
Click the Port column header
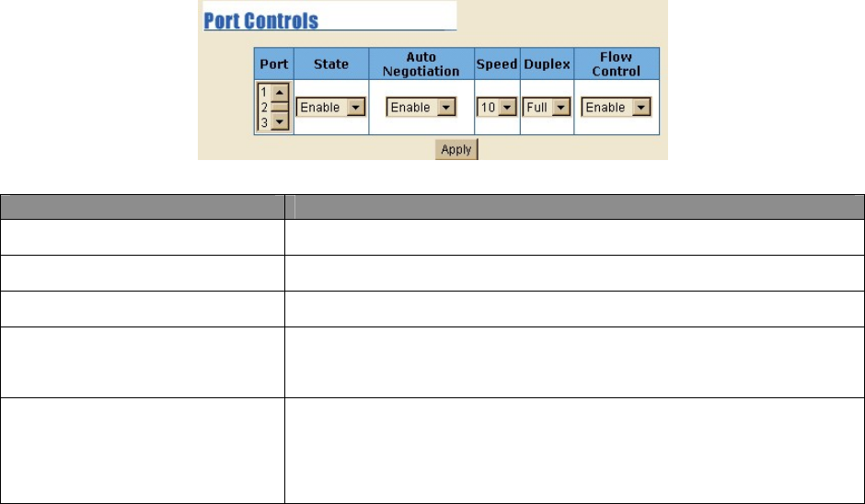pos(273,64)
